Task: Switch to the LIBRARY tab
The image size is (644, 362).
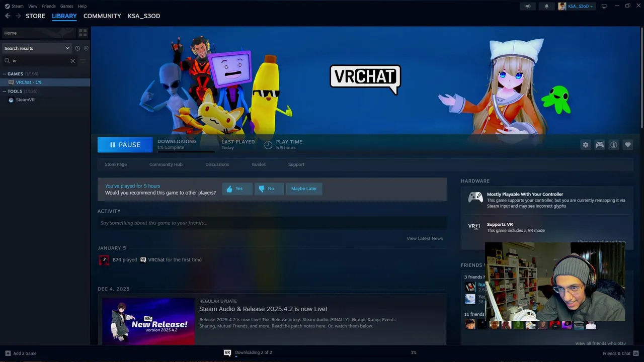Action: [64, 16]
